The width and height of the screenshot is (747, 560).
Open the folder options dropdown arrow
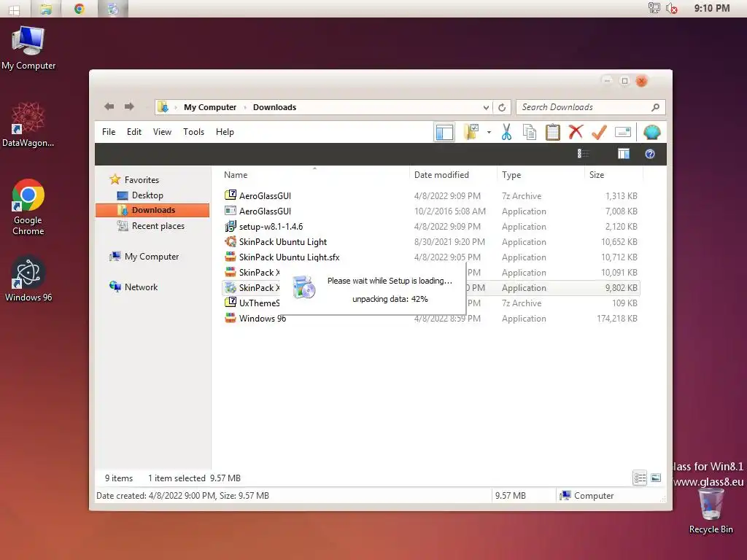[489, 133]
